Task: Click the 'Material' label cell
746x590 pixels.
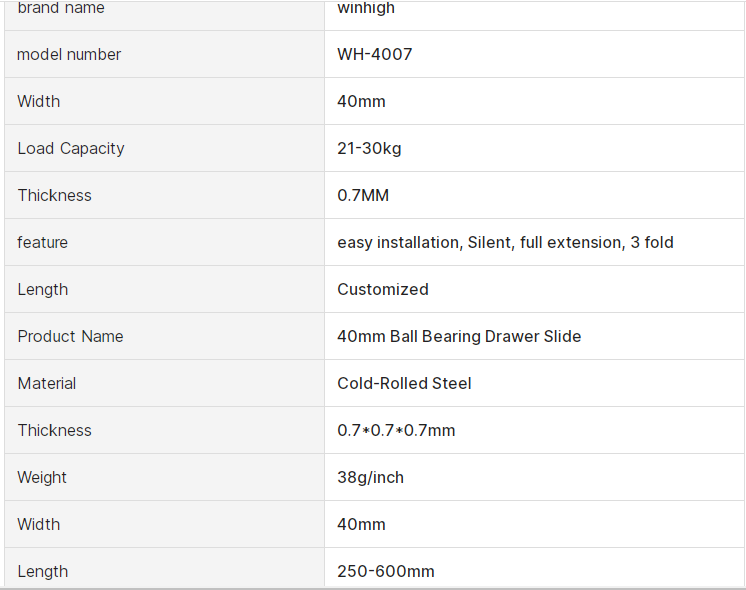Action: [x=47, y=384]
